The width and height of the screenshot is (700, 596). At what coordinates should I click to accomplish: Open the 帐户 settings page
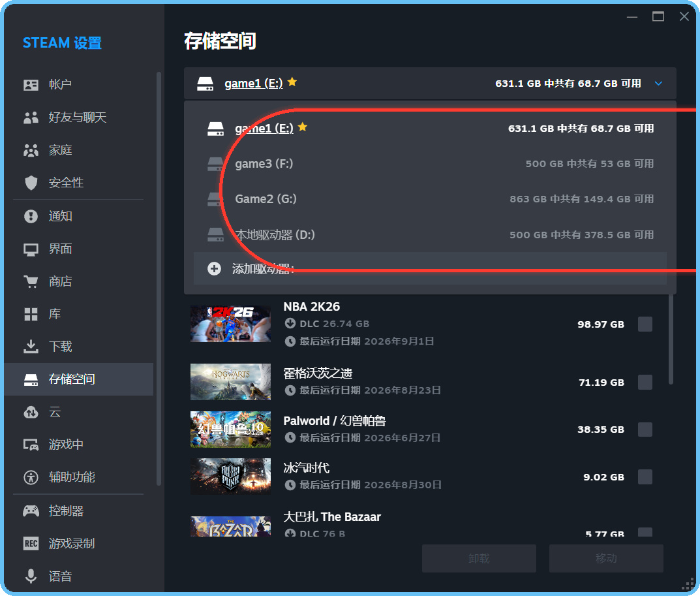(78, 85)
